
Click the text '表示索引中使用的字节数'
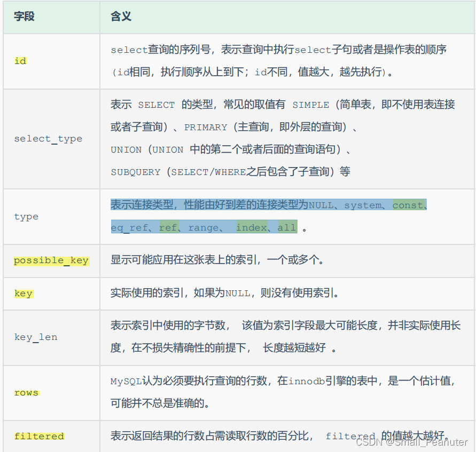tap(168, 326)
